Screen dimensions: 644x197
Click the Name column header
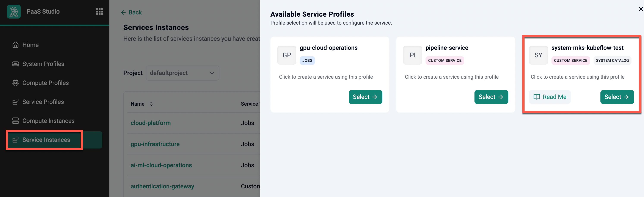[x=138, y=104]
